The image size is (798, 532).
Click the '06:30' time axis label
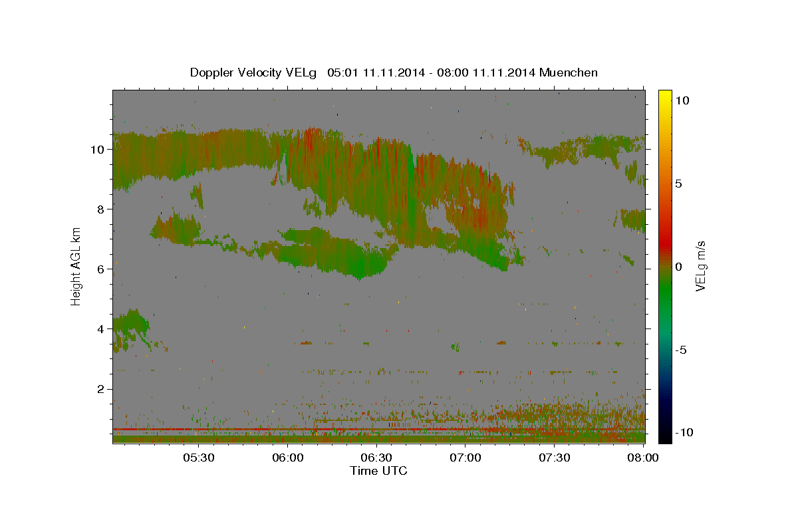tap(376, 458)
